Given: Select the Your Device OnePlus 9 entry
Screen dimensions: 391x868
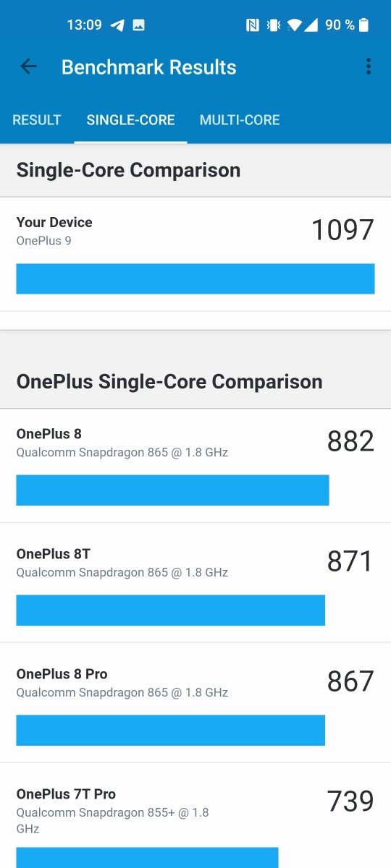Looking at the screenshot, I should coord(195,255).
